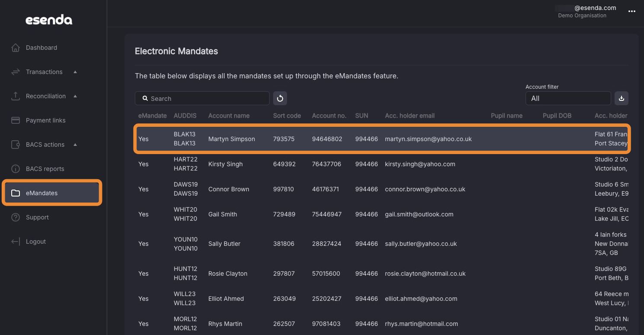Click the Dashboard home icon
644x335 pixels.
[x=16, y=48]
